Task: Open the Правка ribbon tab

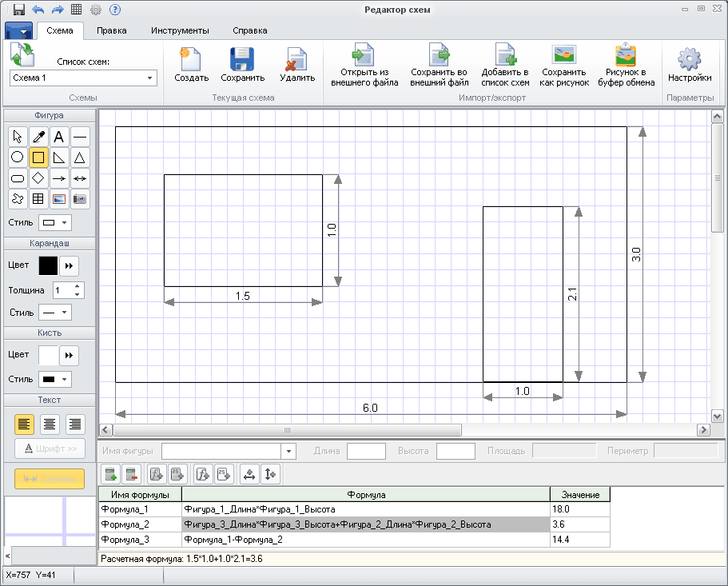Action: coord(111,30)
